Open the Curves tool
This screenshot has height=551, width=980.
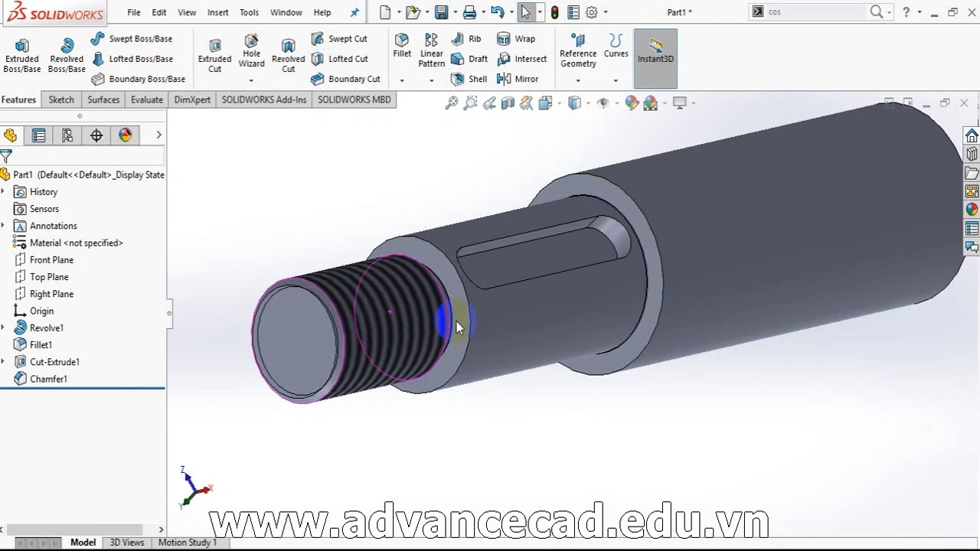click(616, 46)
